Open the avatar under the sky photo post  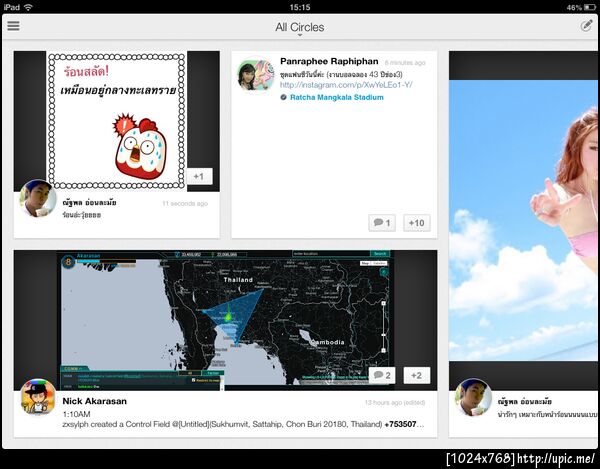(x=473, y=397)
